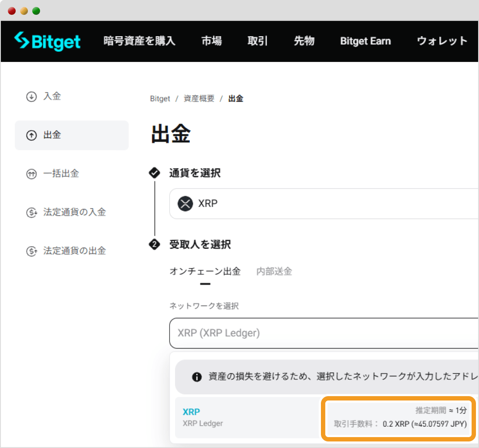Click the 受取人を選択 step heading
Viewport: 479px width, 448px height.
pyautogui.click(x=200, y=244)
